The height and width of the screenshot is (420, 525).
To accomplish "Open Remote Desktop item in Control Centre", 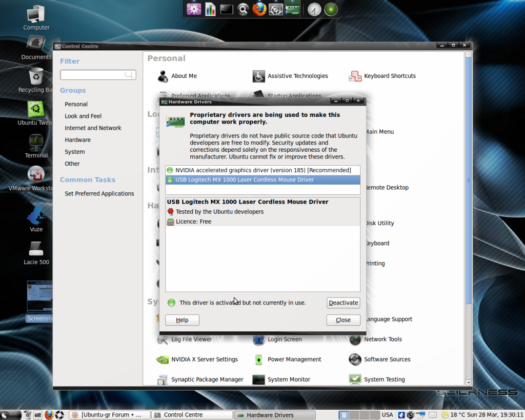I will (x=387, y=188).
